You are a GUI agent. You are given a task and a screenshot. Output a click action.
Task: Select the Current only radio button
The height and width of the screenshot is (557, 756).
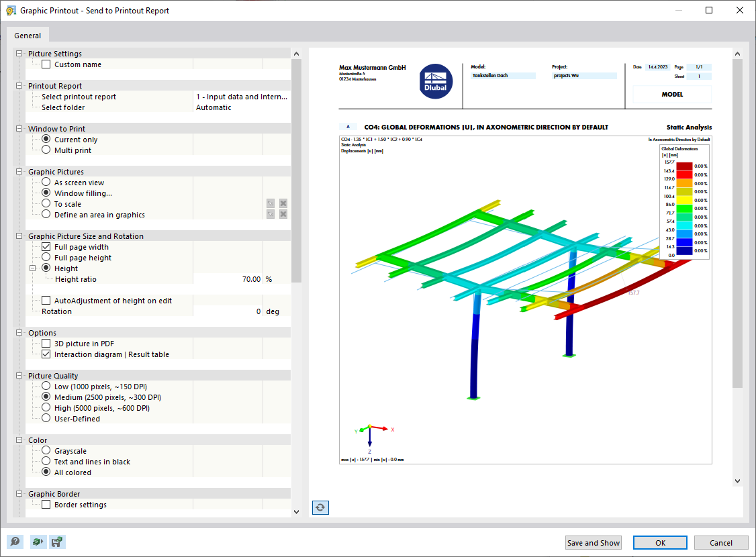coord(46,140)
